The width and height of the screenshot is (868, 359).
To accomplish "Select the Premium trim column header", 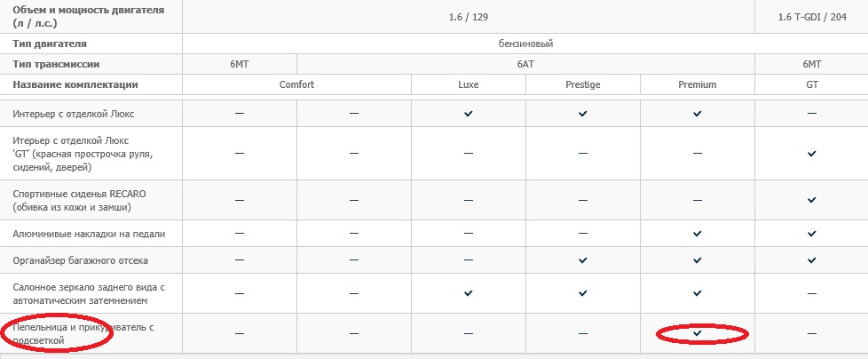I will coord(698,84).
